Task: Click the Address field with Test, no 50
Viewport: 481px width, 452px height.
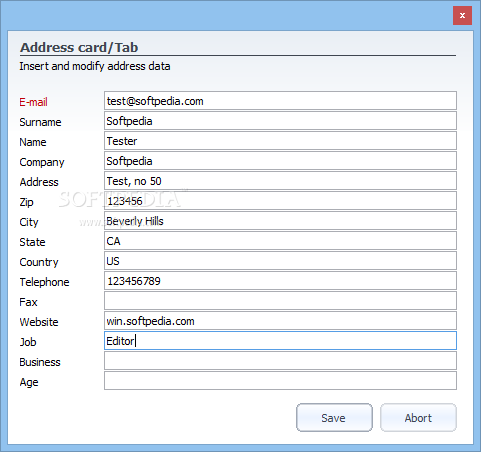Action: coord(280,181)
